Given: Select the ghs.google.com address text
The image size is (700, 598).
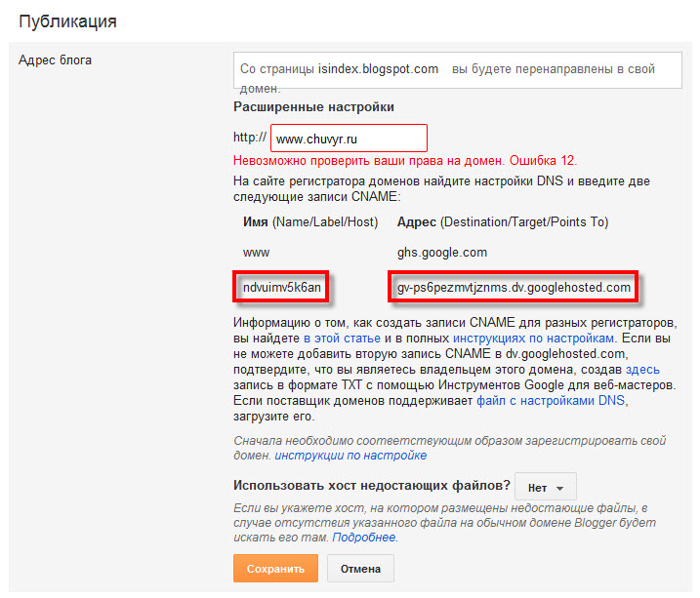Looking at the screenshot, I should point(442,253).
